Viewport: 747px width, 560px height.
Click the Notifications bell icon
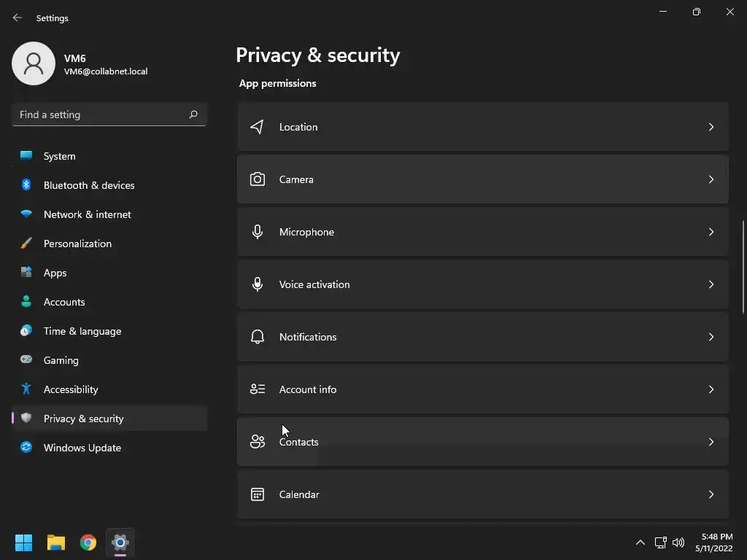(x=257, y=337)
